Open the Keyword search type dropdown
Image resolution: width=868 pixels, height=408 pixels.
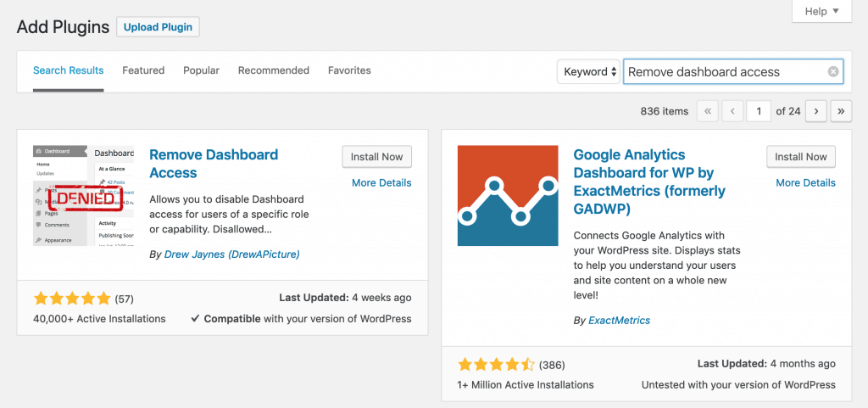tap(588, 72)
